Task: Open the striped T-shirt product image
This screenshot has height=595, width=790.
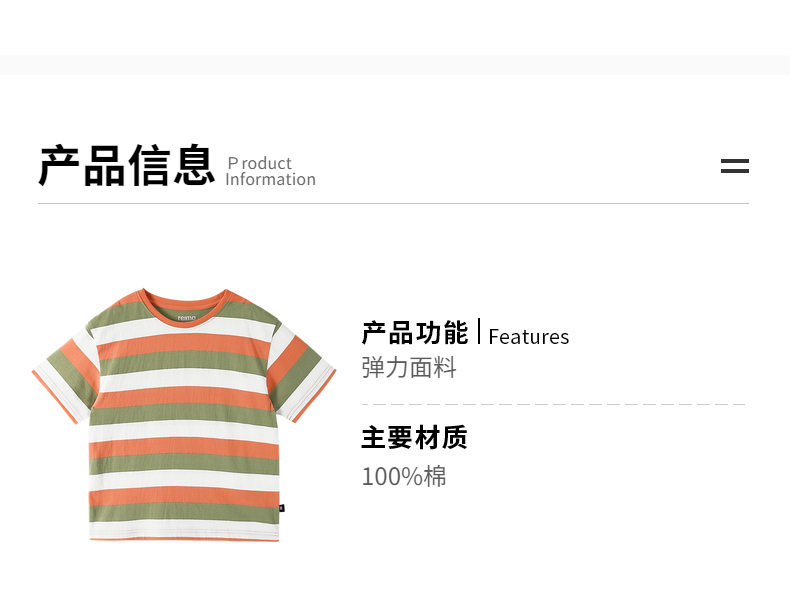Action: pos(183,415)
